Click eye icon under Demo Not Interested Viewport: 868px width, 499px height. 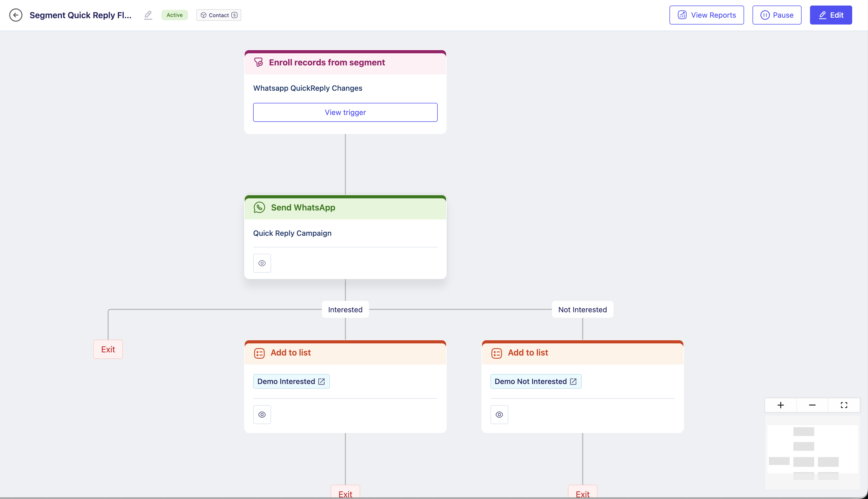click(499, 415)
